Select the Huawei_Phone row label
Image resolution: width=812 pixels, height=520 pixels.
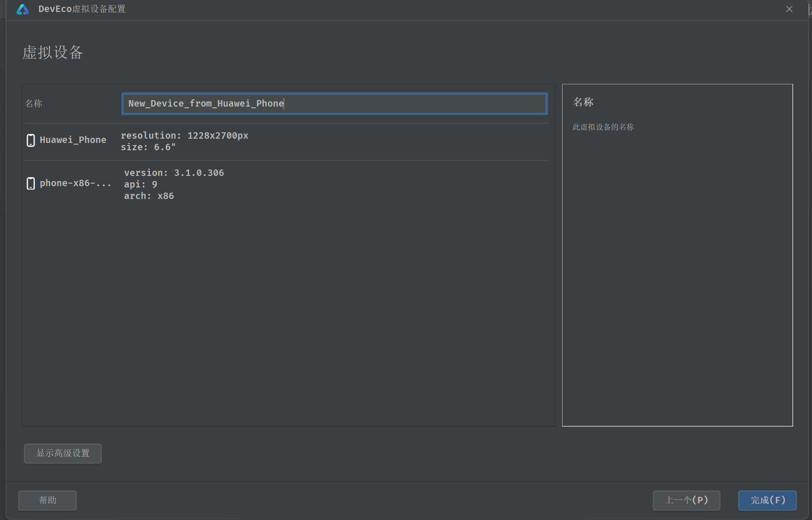coord(73,140)
